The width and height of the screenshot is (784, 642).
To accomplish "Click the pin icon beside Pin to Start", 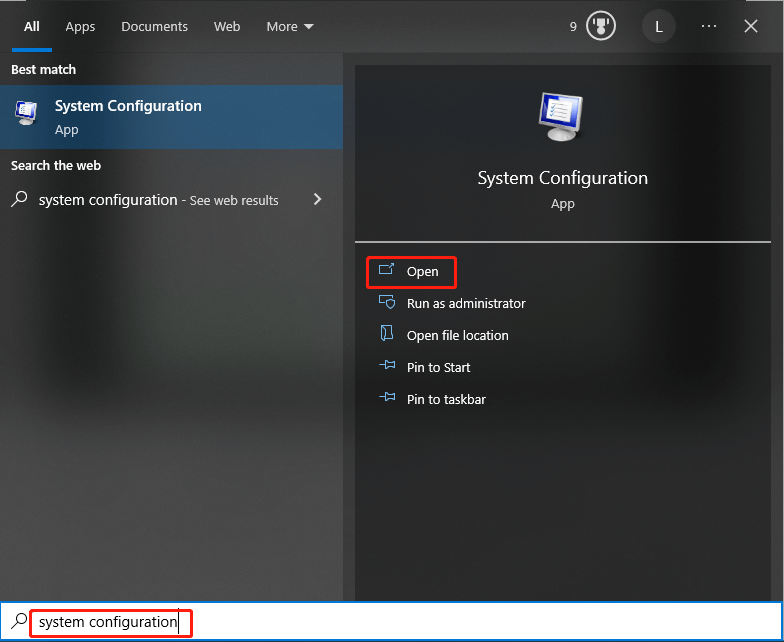I will coord(387,366).
